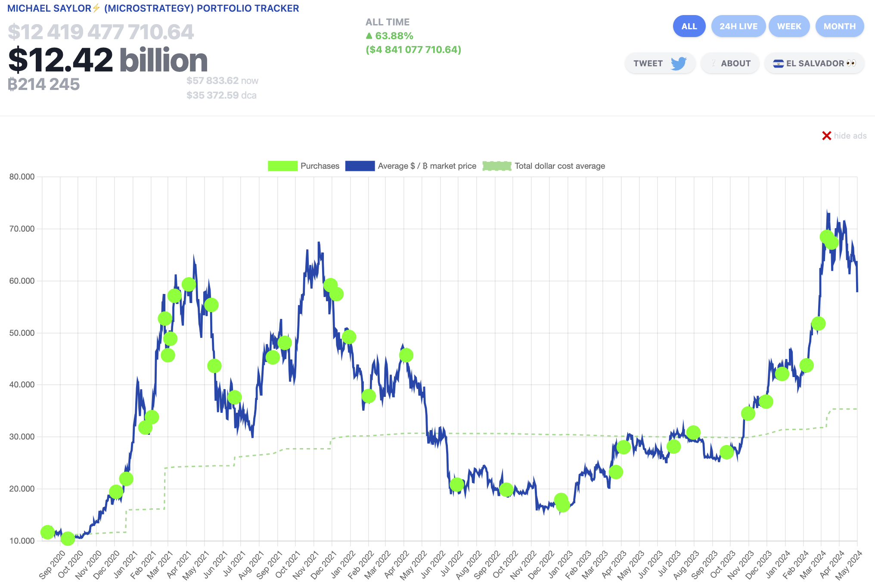Toggle Total dollar cost average legend swatch
This screenshot has height=588, width=875.
tap(497, 166)
